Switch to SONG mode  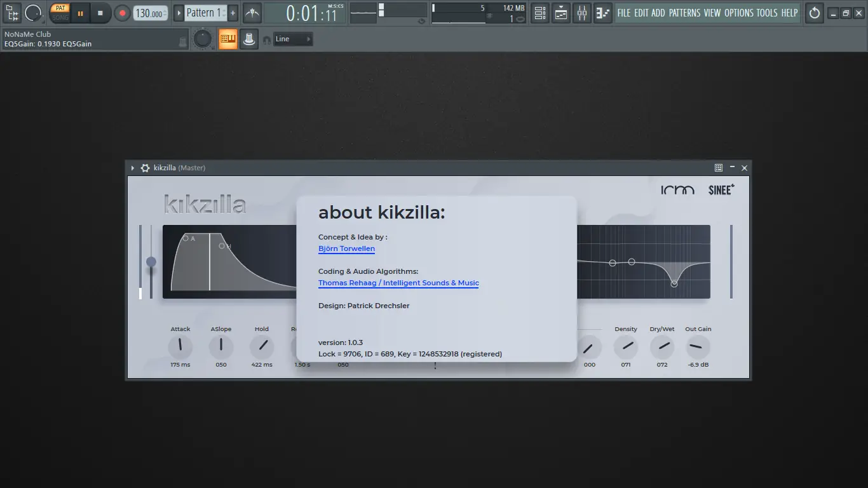click(x=60, y=17)
